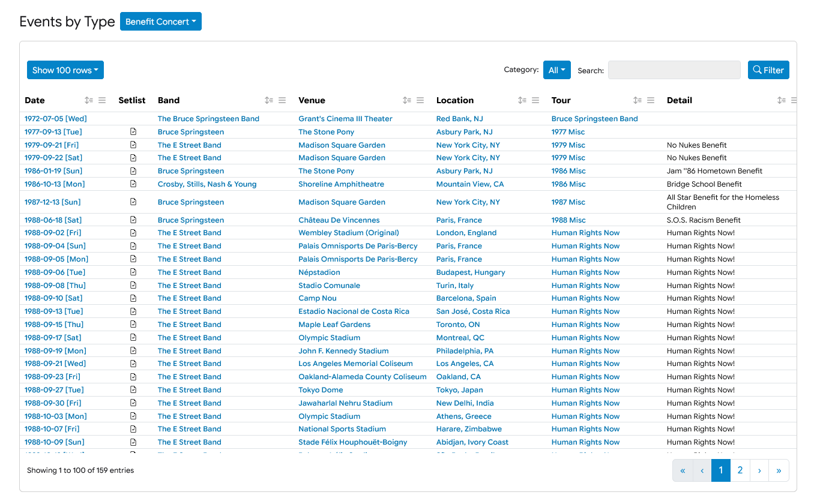Open setlist icon for 1977-09-13 show
Viewport: 817px width, 504px height.
pyautogui.click(x=133, y=131)
